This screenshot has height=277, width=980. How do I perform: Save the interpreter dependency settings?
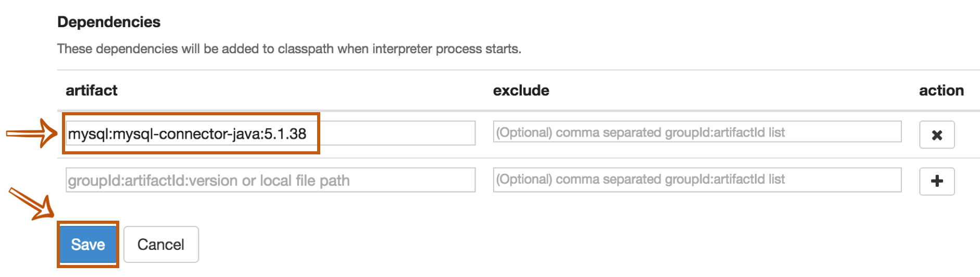coord(88,244)
